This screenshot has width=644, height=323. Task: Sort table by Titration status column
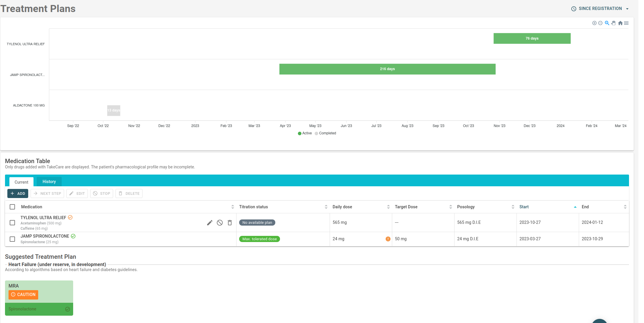click(253, 207)
